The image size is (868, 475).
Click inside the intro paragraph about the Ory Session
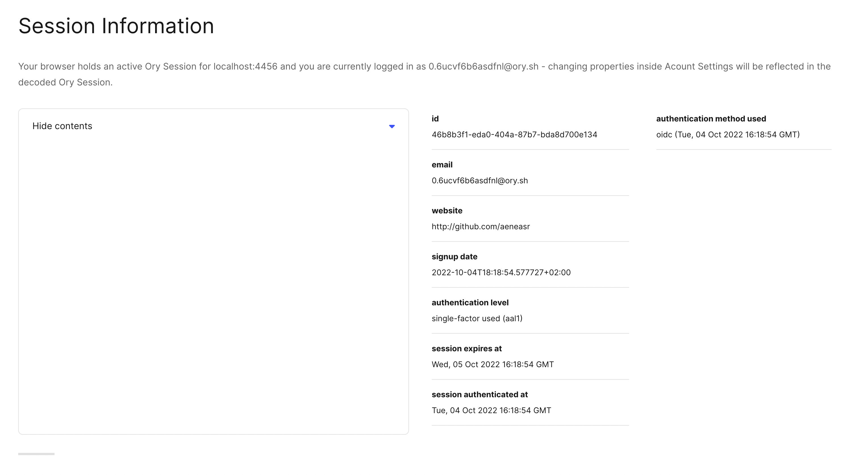click(x=337, y=74)
